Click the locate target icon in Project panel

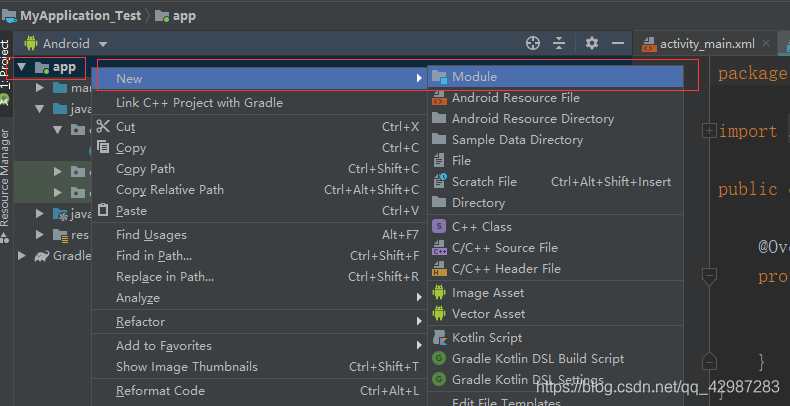[x=533, y=43]
